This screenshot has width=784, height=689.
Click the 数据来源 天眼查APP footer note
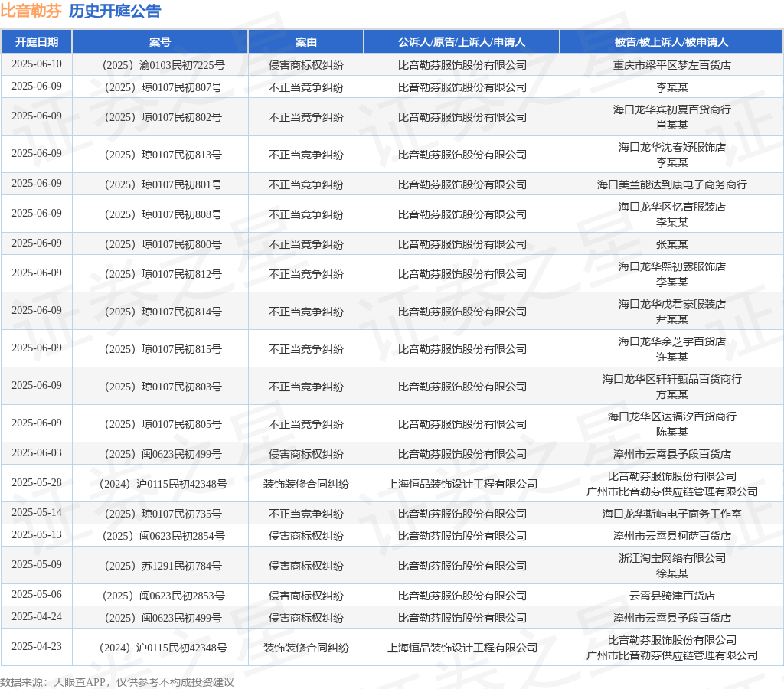pos(117,682)
